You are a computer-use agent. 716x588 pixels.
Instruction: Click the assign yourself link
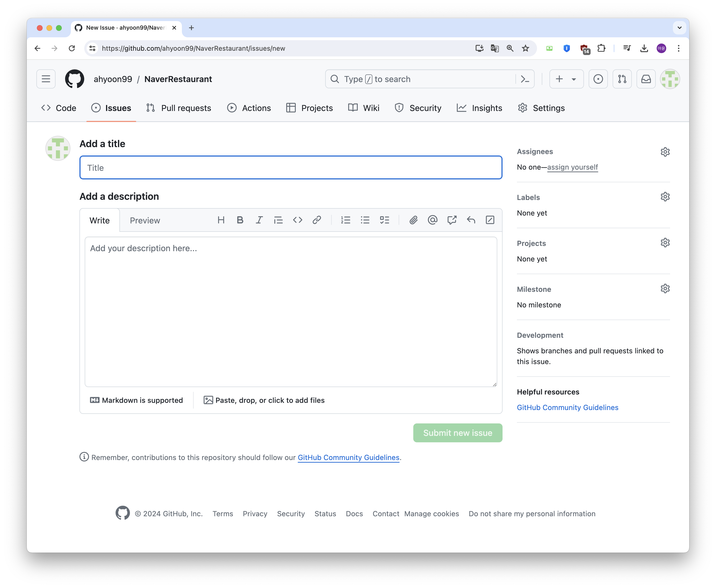(x=572, y=167)
